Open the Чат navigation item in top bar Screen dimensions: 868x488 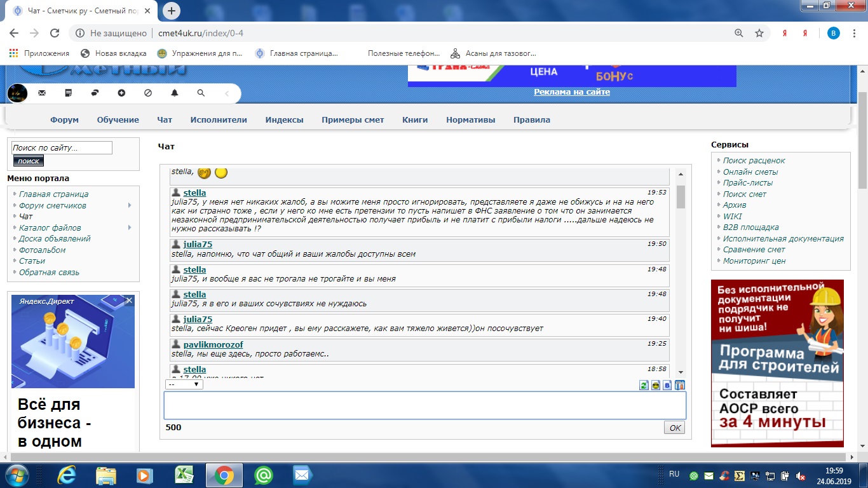(165, 119)
